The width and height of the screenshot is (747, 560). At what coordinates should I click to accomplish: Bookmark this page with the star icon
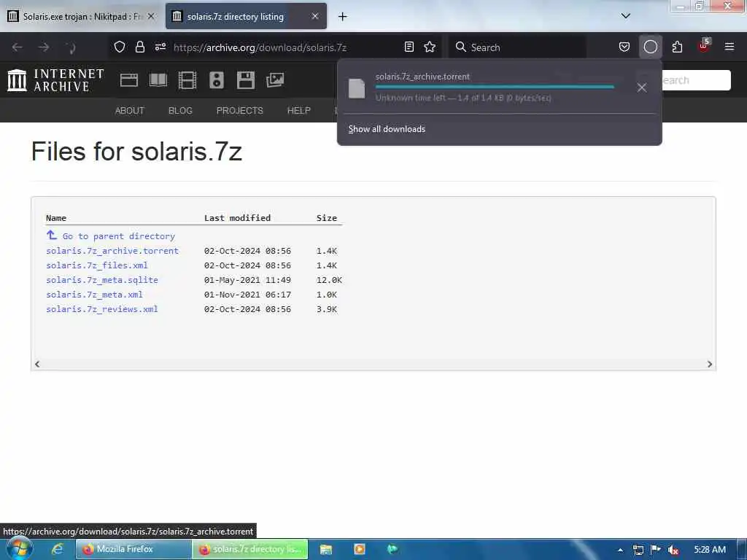[x=430, y=47]
